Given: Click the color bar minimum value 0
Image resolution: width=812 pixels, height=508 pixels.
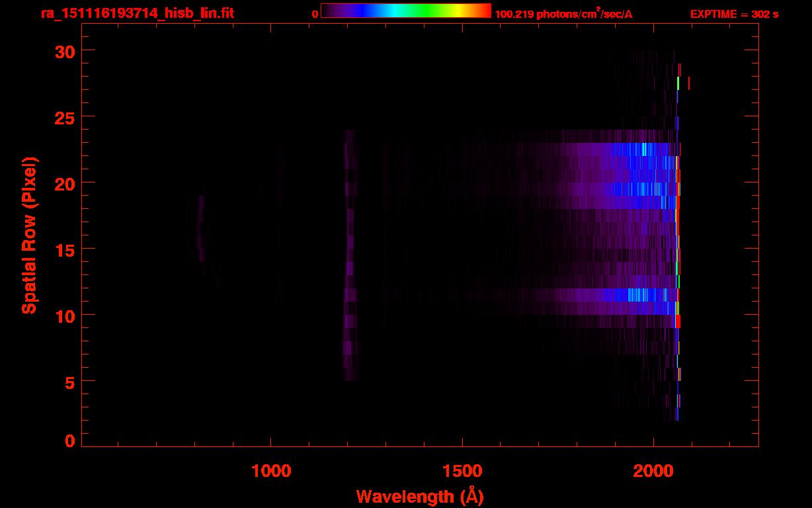Looking at the screenshot, I should pos(315,14).
